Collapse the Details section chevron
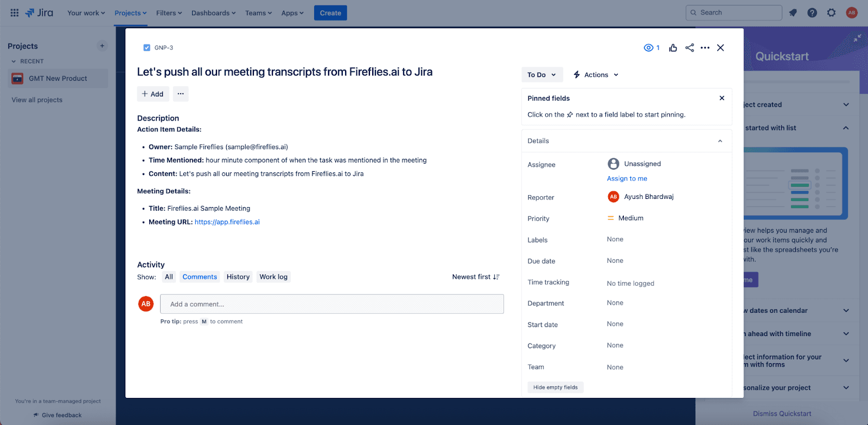This screenshot has width=868, height=425. point(720,141)
